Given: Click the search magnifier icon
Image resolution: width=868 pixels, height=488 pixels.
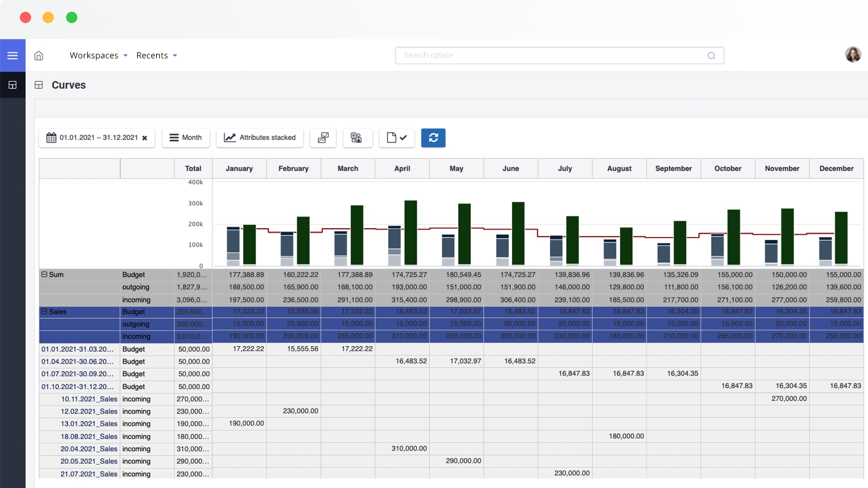Looking at the screenshot, I should coord(711,55).
